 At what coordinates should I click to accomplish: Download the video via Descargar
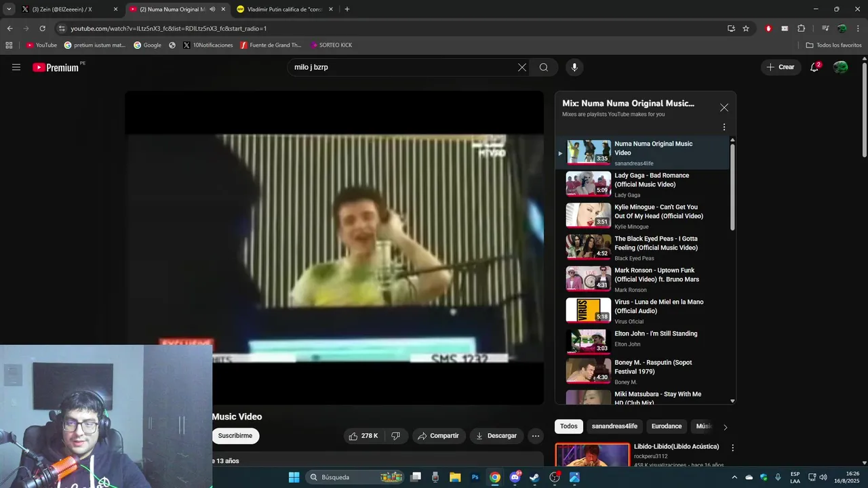(496, 436)
